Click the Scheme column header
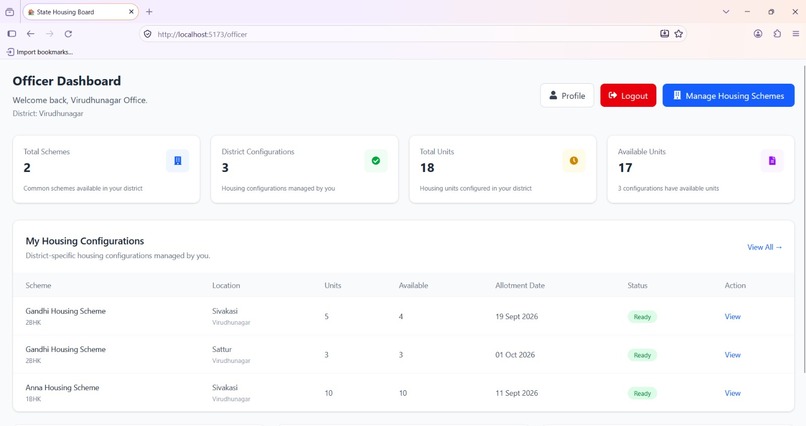Viewport: 806px width, 426px height. [39, 285]
